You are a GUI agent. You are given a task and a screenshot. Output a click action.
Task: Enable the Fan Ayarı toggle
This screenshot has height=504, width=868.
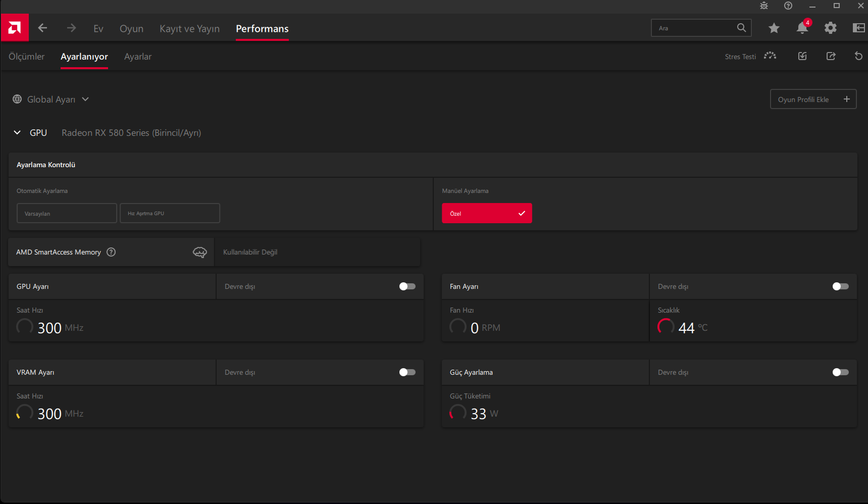tap(841, 286)
